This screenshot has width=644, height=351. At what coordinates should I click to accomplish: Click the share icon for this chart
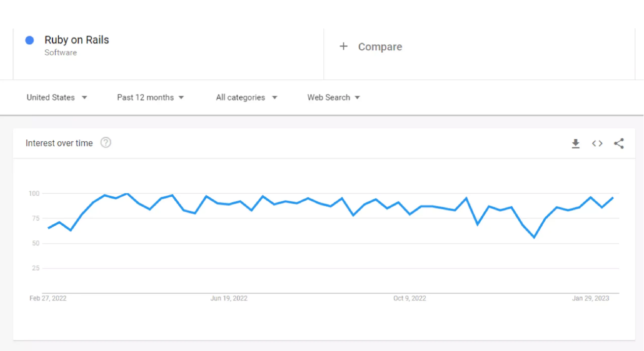click(619, 143)
